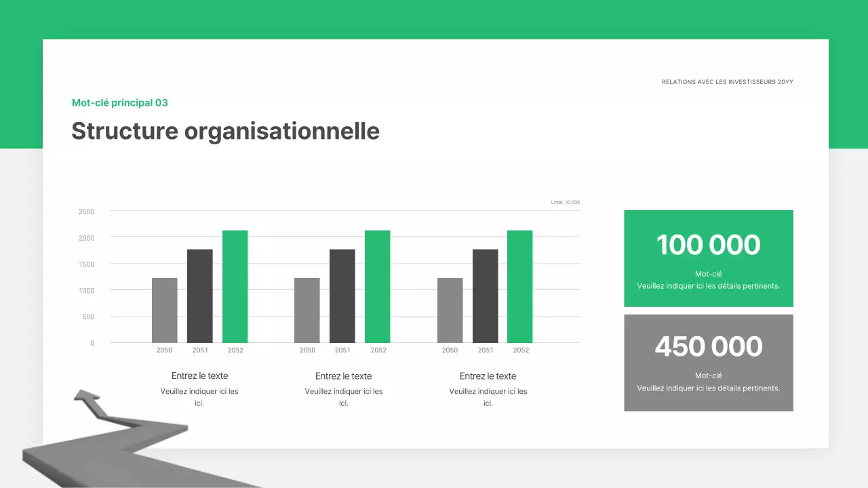Click the dark 2051 bar in first group
This screenshot has height=488, width=868.
tap(200, 296)
